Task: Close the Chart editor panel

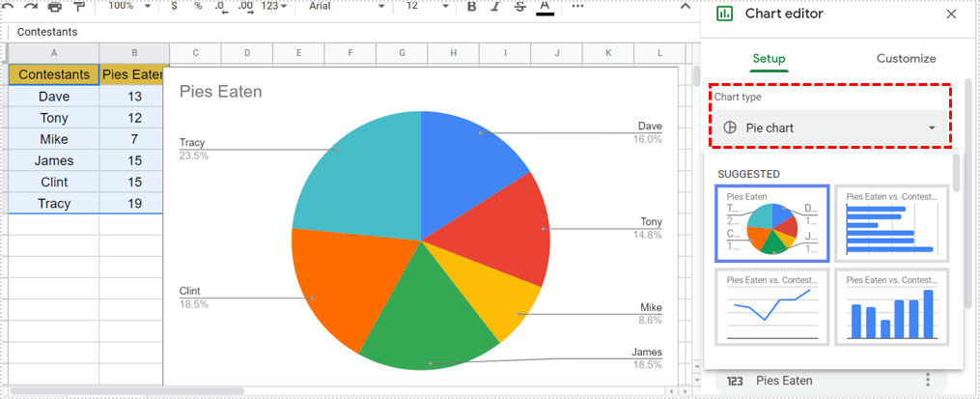Action: pos(951,14)
